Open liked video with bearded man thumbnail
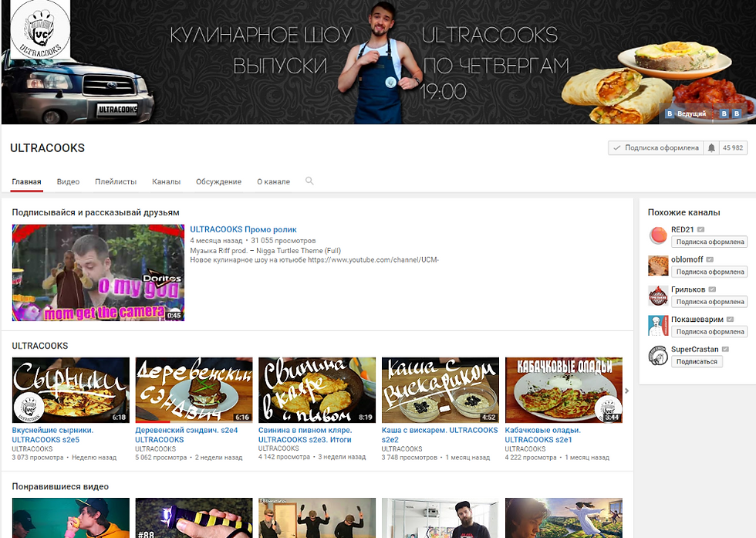Image resolution: width=756 pixels, height=538 pixels. pyautogui.click(x=440, y=518)
